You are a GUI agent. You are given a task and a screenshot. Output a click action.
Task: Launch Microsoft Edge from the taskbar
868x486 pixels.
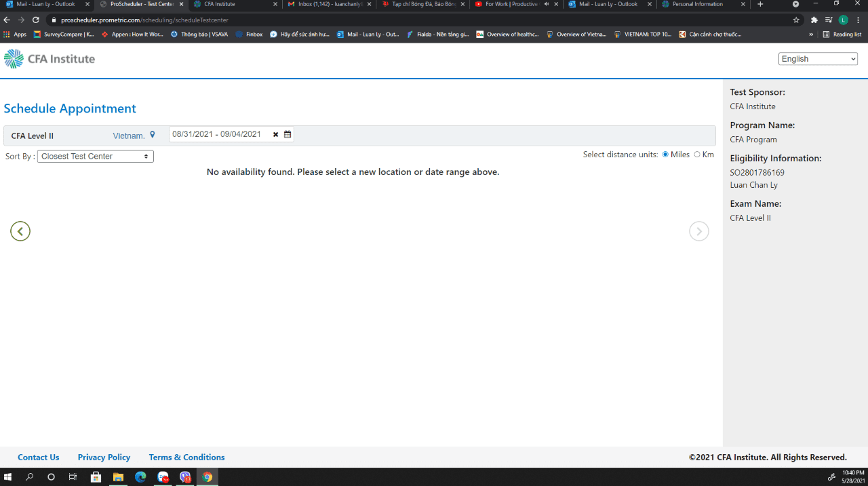(x=140, y=477)
